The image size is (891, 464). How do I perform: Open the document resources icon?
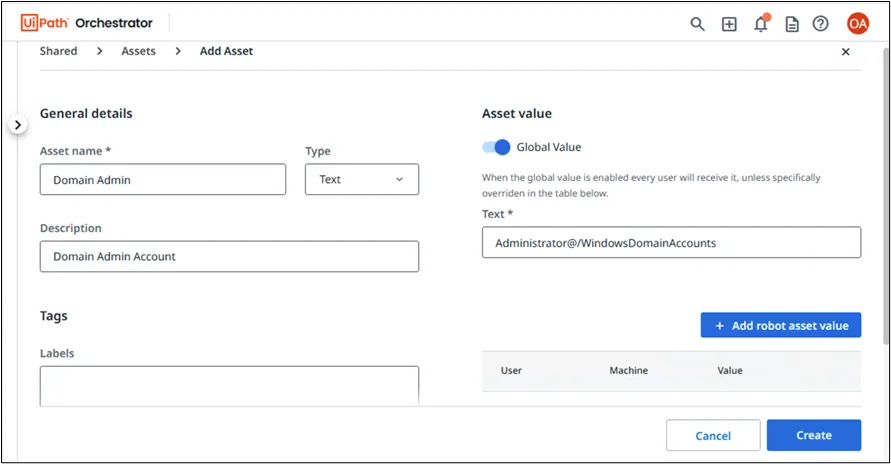coord(792,24)
